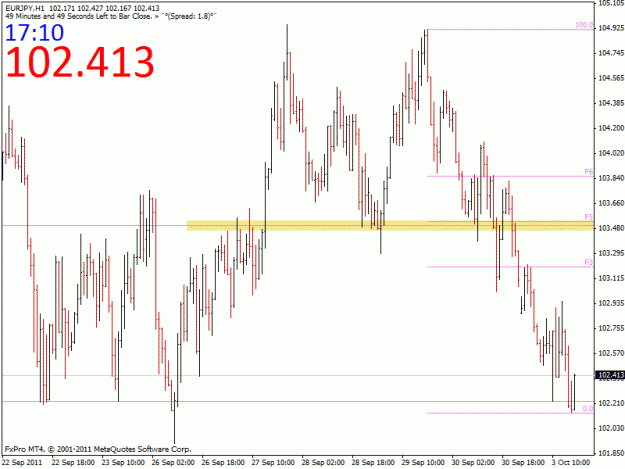Click the 102.755 price axis label

[x=611, y=328]
